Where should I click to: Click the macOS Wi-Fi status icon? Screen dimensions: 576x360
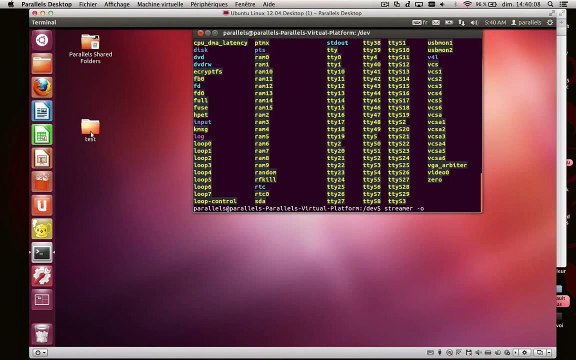coord(467,4)
